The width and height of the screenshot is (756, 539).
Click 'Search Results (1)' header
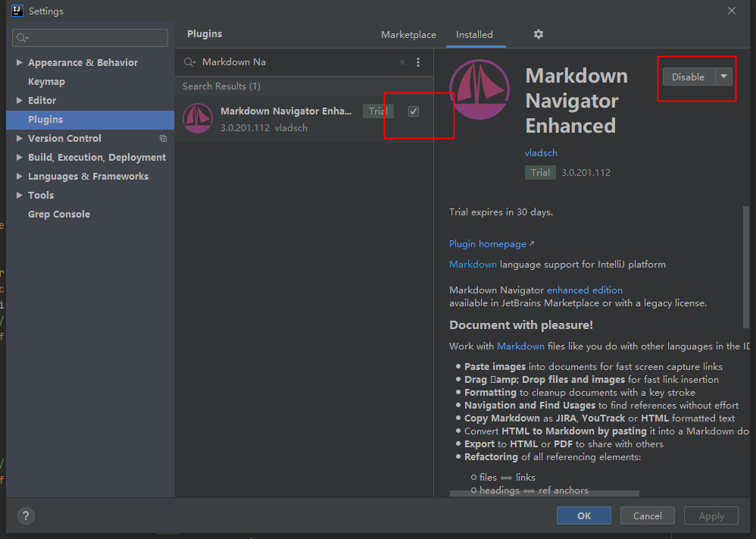(221, 86)
